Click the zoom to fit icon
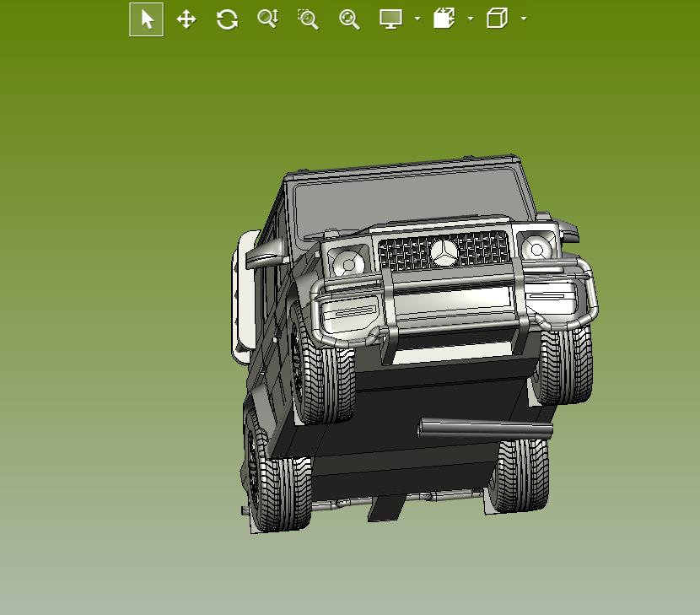The width and height of the screenshot is (700, 615). pos(349,19)
